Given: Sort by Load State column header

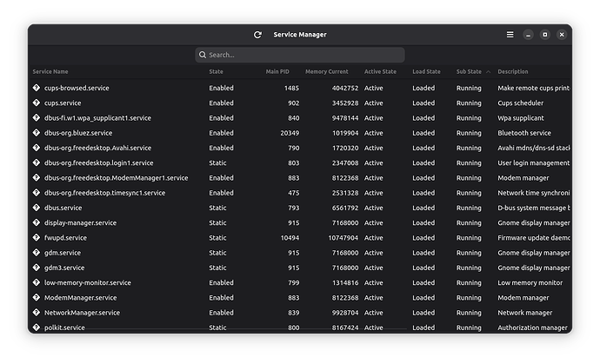Looking at the screenshot, I should click(x=426, y=71).
